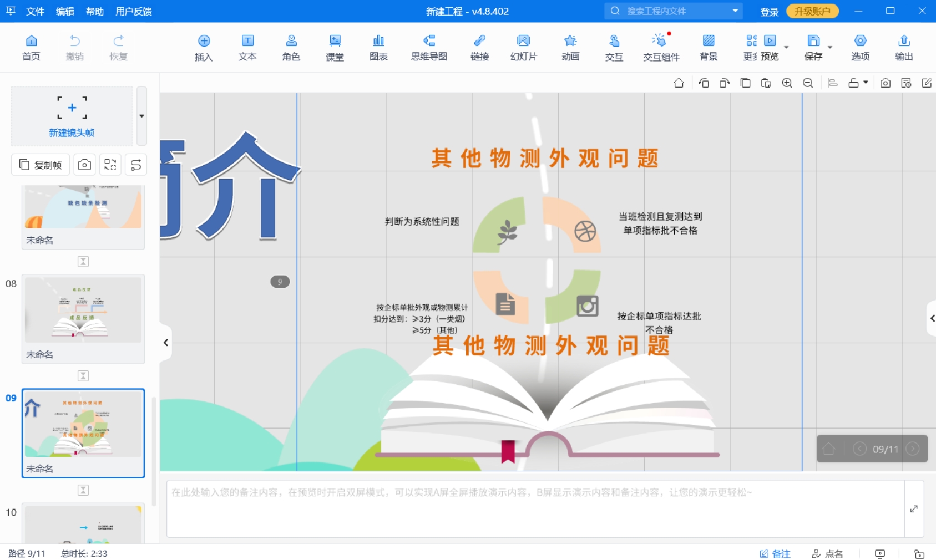Expand the 预览 (Preview) dropdown arrow
Screen dimensions: 936x560
click(x=786, y=47)
